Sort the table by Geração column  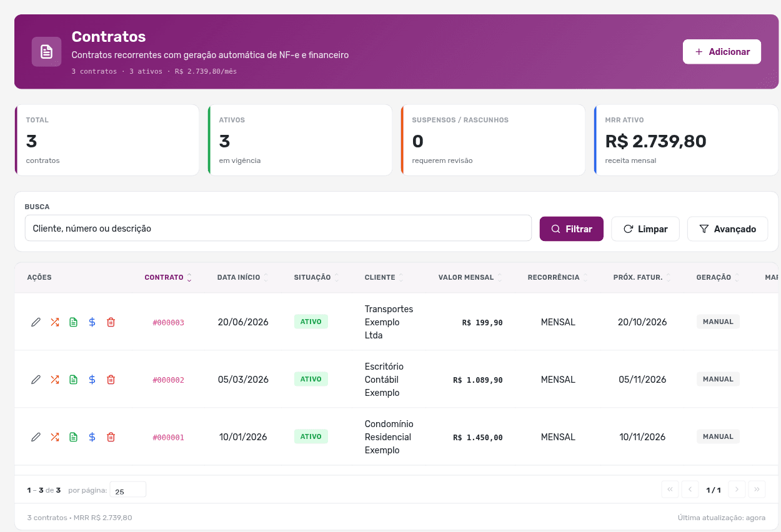718,277
